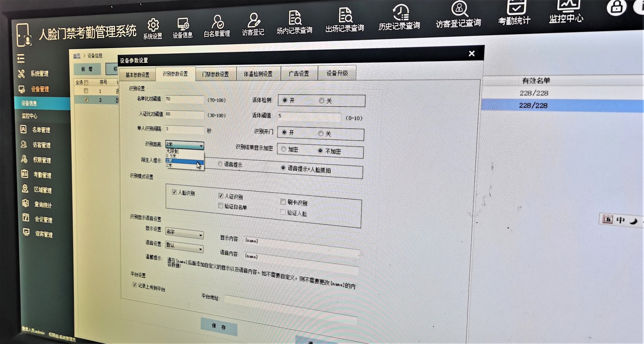Click the 区域管理 sidebar icon
The height and width of the screenshot is (344, 644).
pos(25,189)
